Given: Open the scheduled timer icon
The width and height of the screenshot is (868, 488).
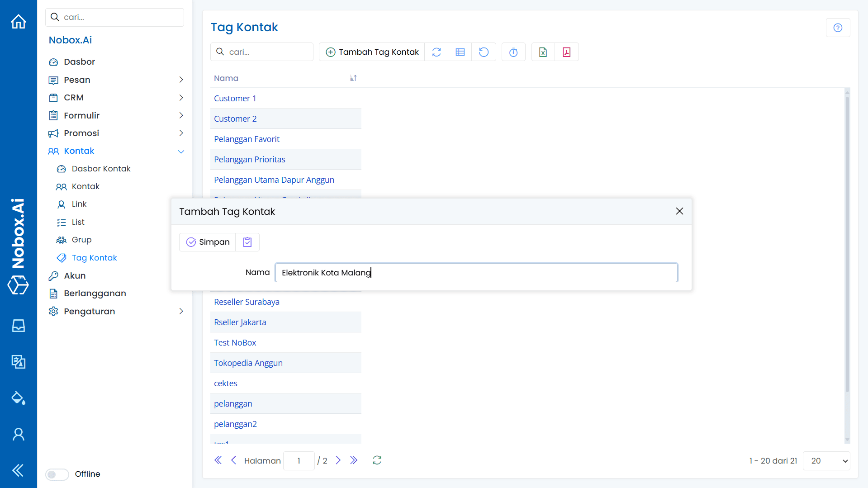Looking at the screenshot, I should (x=513, y=52).
